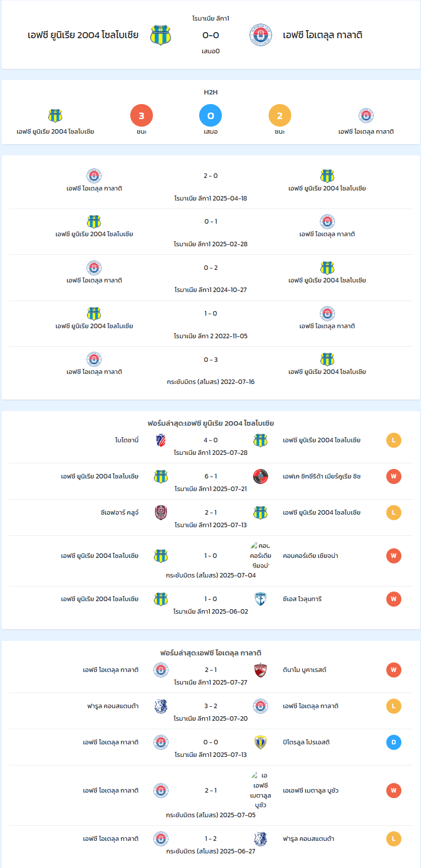
Task: Click the blue H2H draws circle showing 0
Action: click(211, 116)
